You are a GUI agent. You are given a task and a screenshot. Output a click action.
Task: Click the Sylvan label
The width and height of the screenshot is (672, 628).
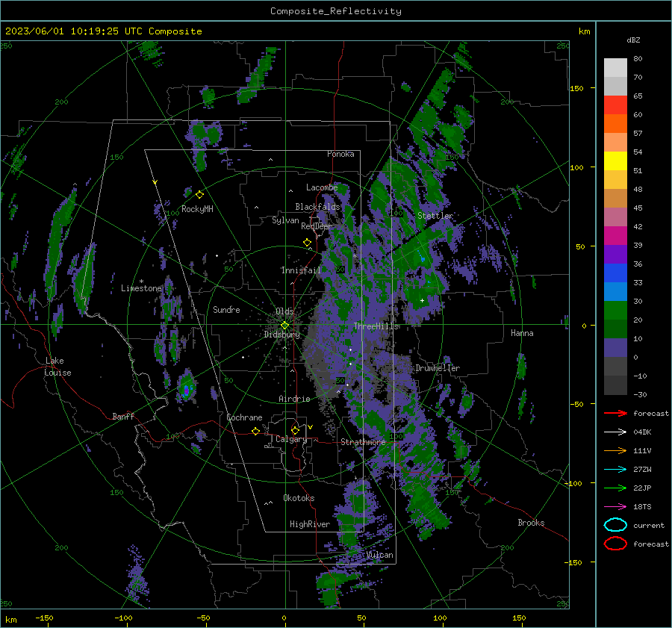285,221
